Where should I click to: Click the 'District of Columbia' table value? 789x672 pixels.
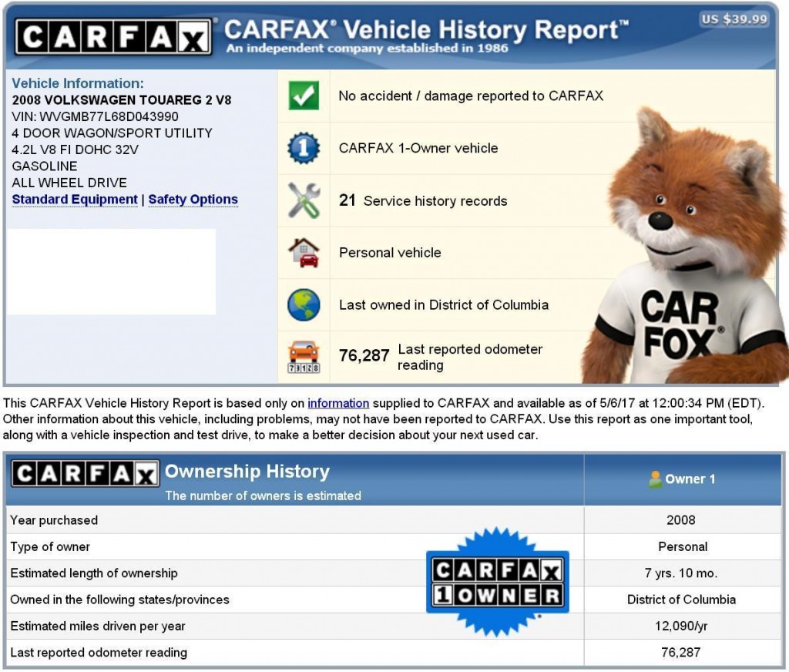tap(681, 600)
